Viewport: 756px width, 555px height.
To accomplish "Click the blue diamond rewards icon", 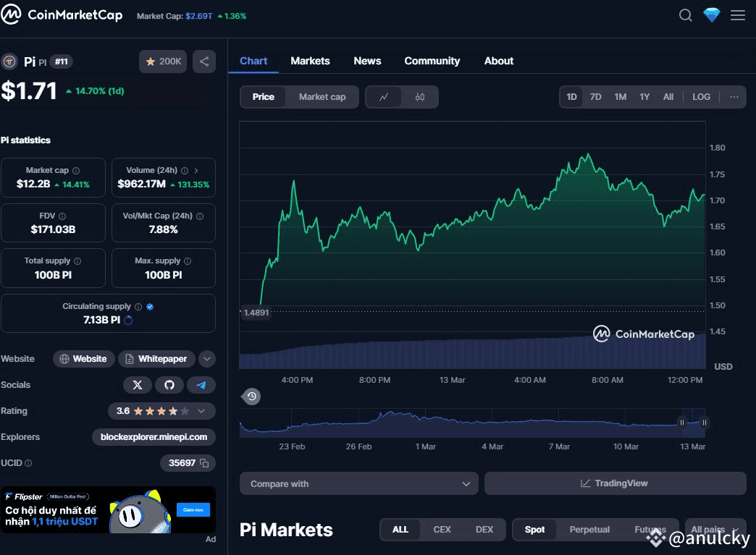I will coord(712,15).
